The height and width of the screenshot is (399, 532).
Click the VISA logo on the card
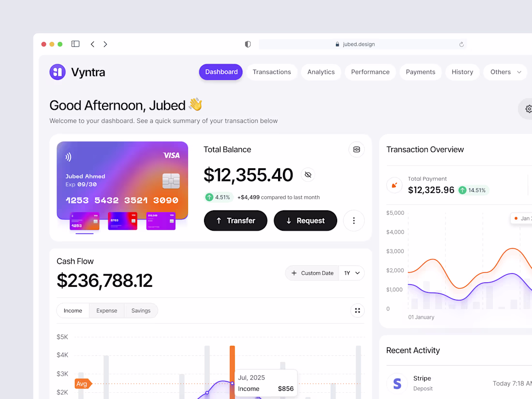(171, 155)
